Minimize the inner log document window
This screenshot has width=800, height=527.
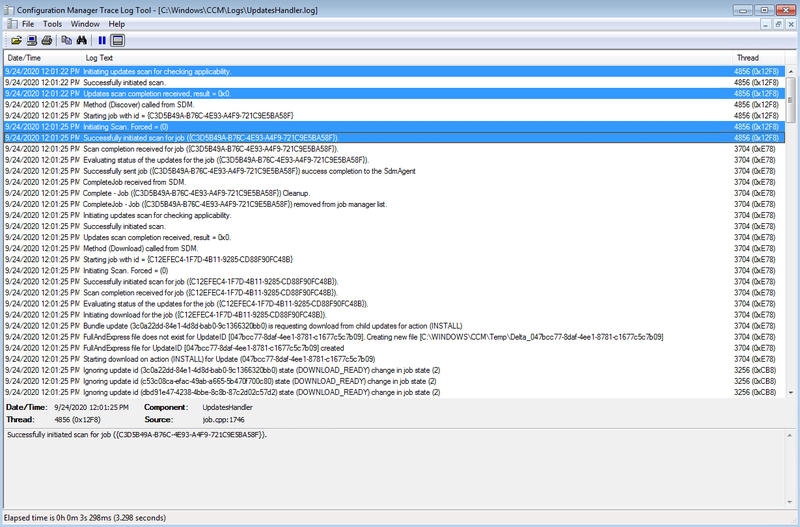point(763,23)
